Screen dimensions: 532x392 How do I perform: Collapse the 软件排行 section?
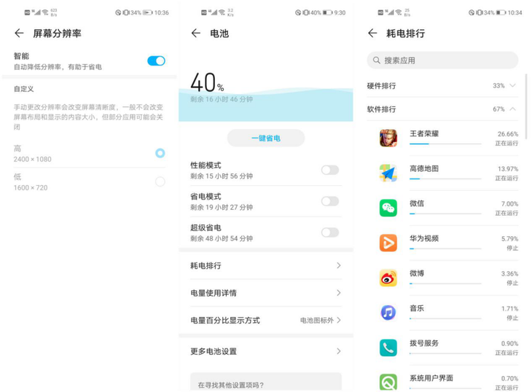(x=512, y=109)
